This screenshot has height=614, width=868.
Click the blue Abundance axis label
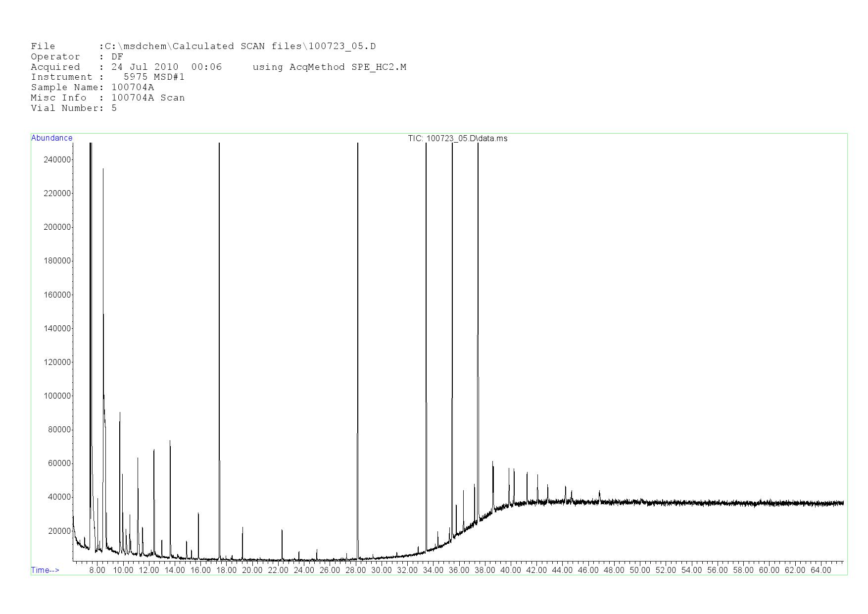tap(52, 138)
